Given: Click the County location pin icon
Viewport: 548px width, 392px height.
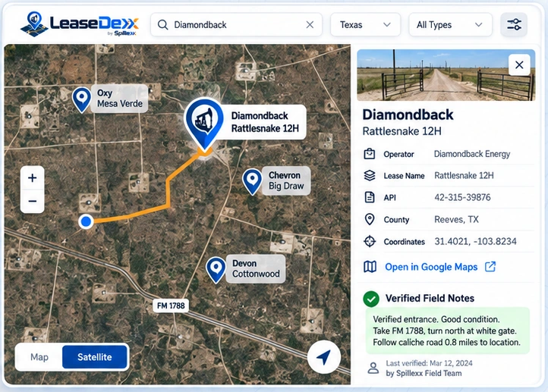Looking at the screenshot, I should tap(370, 220).
